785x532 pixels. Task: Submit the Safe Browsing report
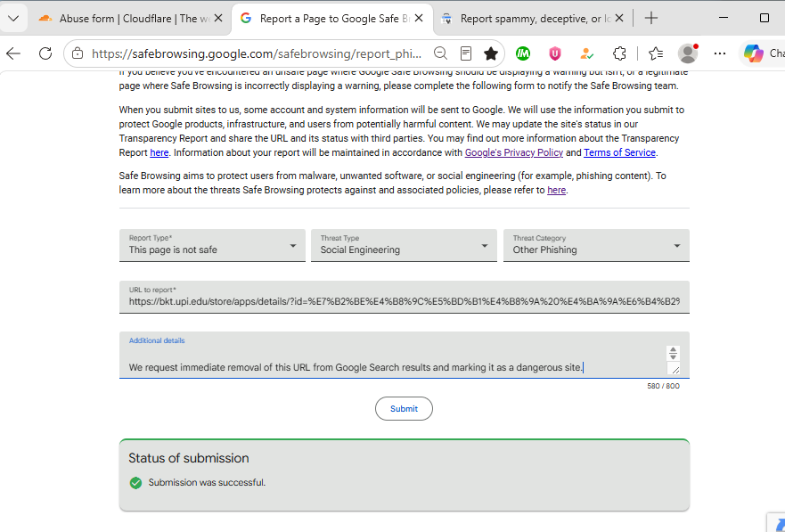(x=404, y=409)
